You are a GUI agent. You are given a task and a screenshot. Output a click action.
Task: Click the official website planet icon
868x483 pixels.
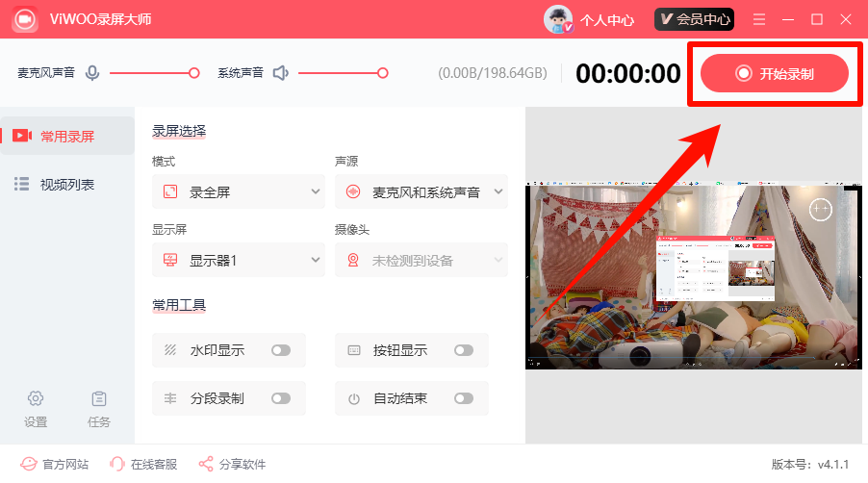pos(29,464)
